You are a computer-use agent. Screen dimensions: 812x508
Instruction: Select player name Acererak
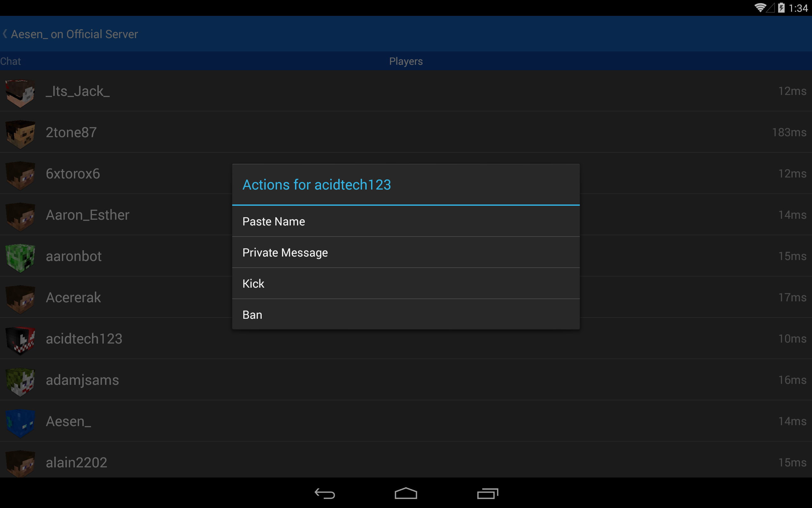(73, 297)
